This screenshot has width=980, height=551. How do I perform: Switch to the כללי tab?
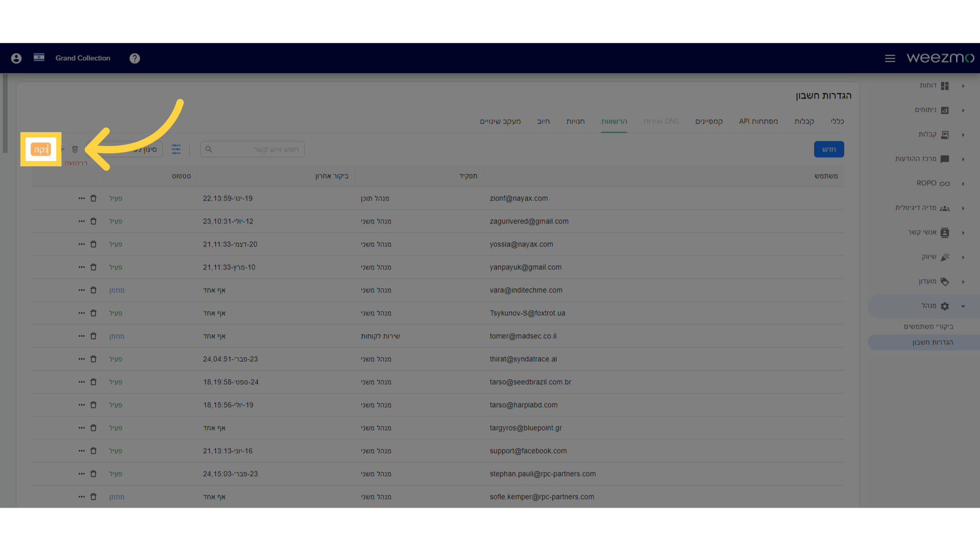(x=837, y=121)
